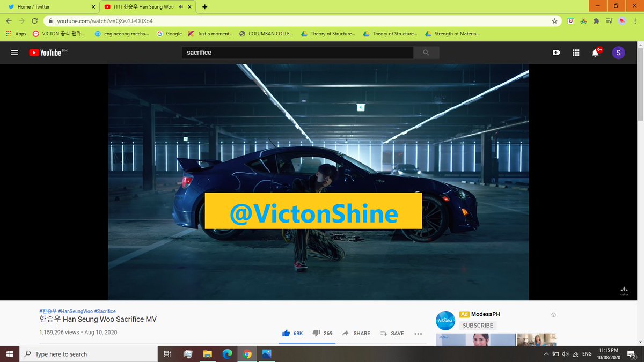Open Microsoft Edge from the taskbar
This screenshot has height=362, width=644.
click(x=227, y=354)
